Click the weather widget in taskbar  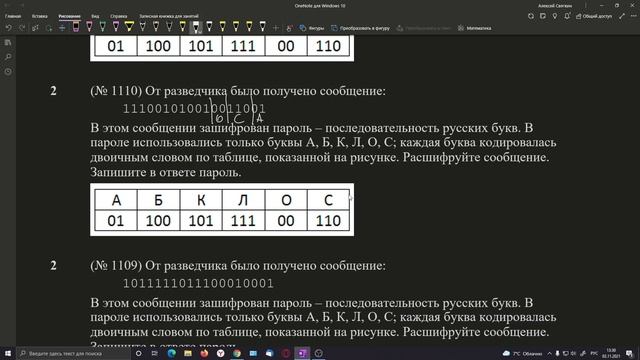coord(522,353)
